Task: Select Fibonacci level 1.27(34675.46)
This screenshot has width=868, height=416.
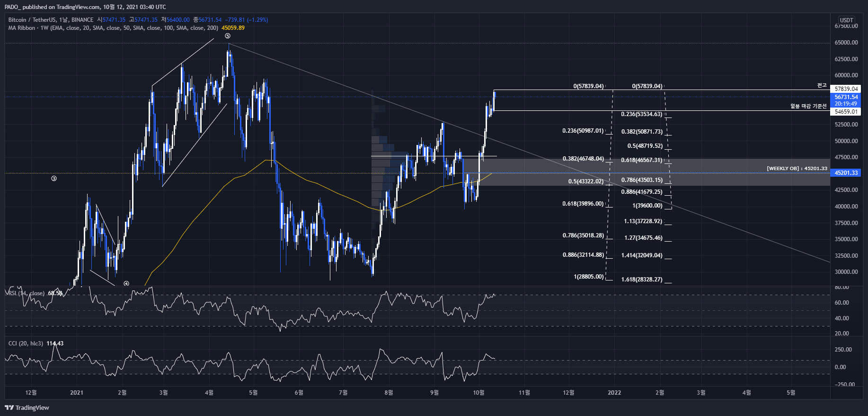Action: pos(643,238)
